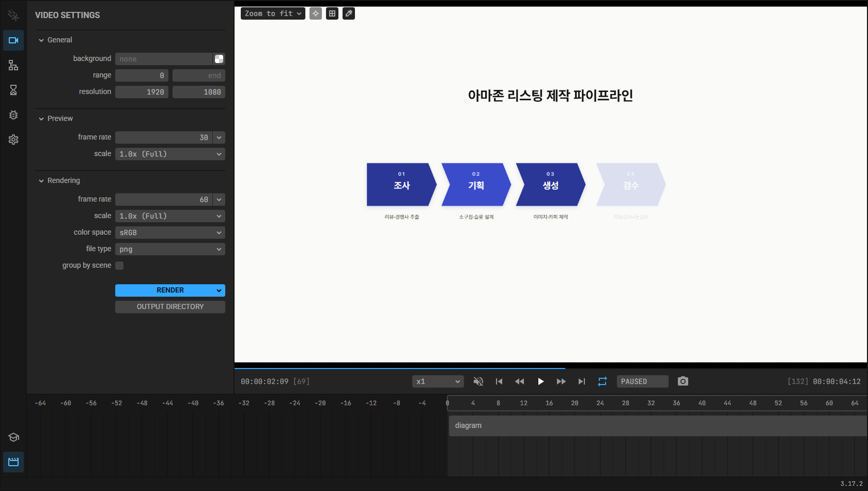Open the Rendering frame rate dropdown arrow

coord(219,200)
